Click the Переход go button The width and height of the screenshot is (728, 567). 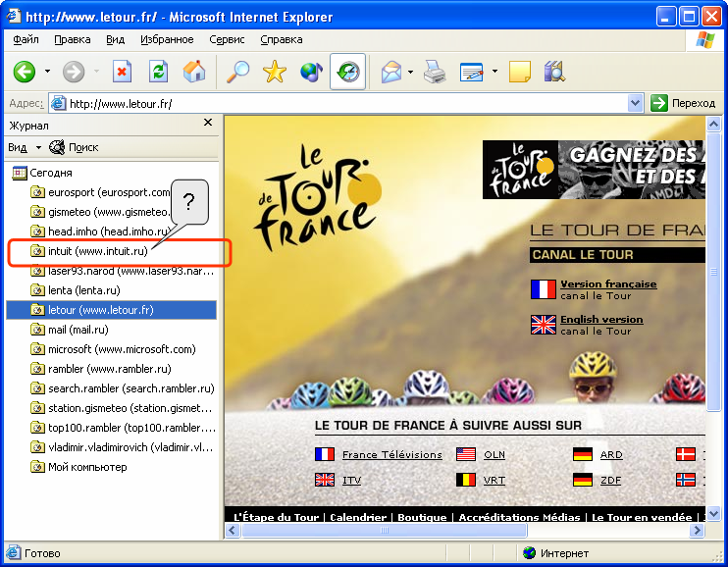pyautogui.click(x=683, y=103)
